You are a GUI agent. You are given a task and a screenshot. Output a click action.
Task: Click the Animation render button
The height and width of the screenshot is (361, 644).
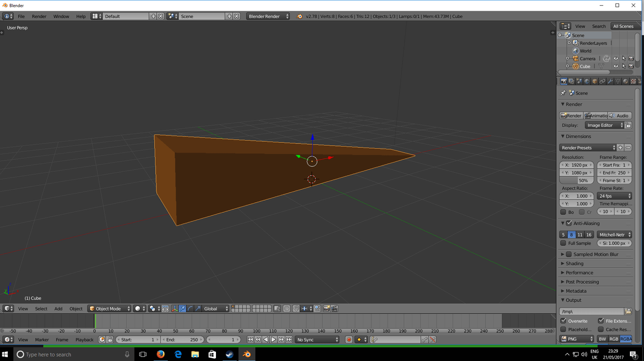tap(596, 115)
